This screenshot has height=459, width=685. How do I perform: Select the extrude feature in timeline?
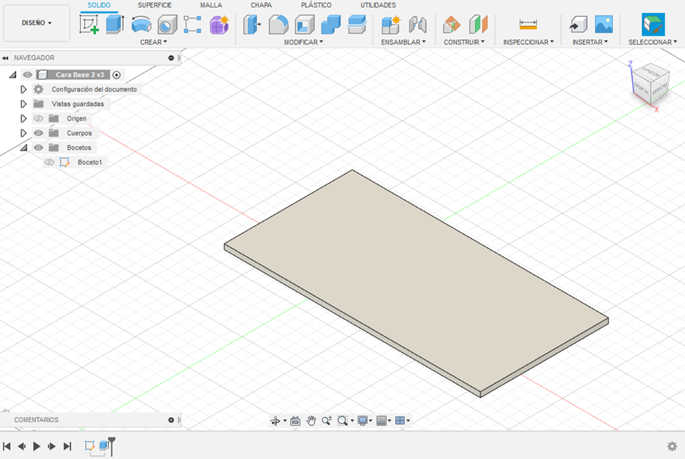pos(104,445)
